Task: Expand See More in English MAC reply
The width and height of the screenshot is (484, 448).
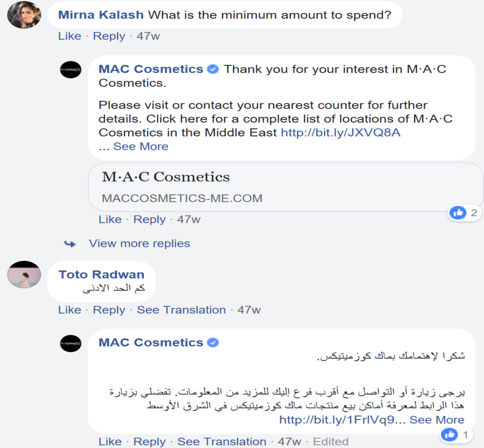Action: click(x=141, y=146)
